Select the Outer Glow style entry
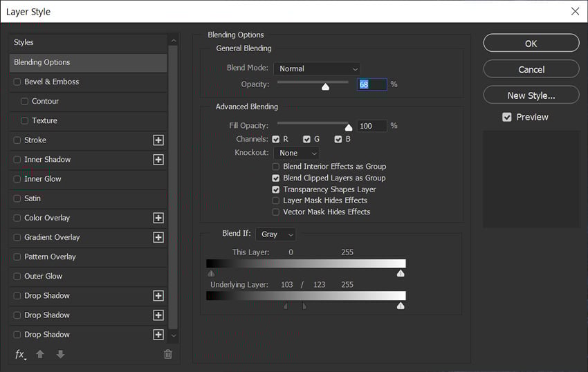The width and height of the screenshot is (588, 372). coord(44,276)
